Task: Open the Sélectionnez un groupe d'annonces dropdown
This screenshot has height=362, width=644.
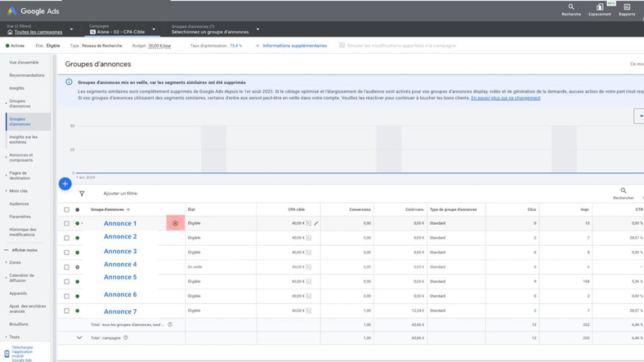Action: pos(257,29)
